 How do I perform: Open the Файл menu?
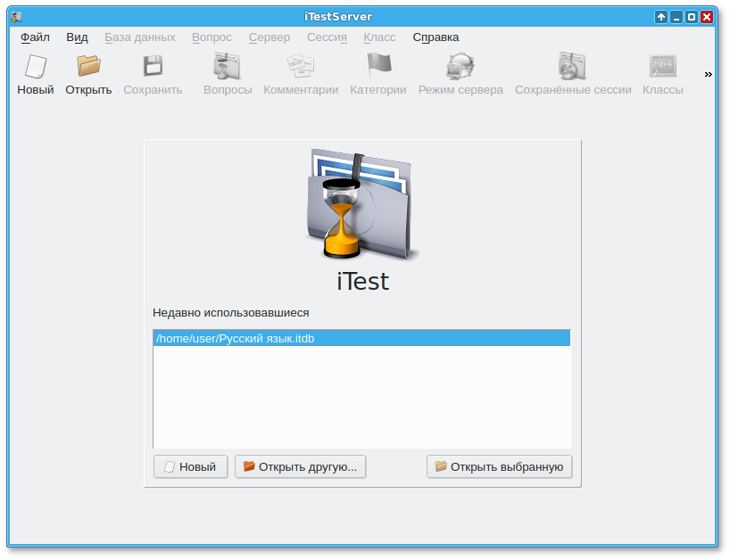[35, 37]
